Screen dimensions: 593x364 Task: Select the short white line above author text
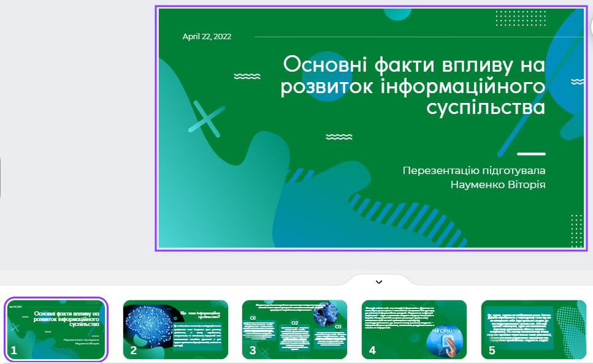point(531,154)
